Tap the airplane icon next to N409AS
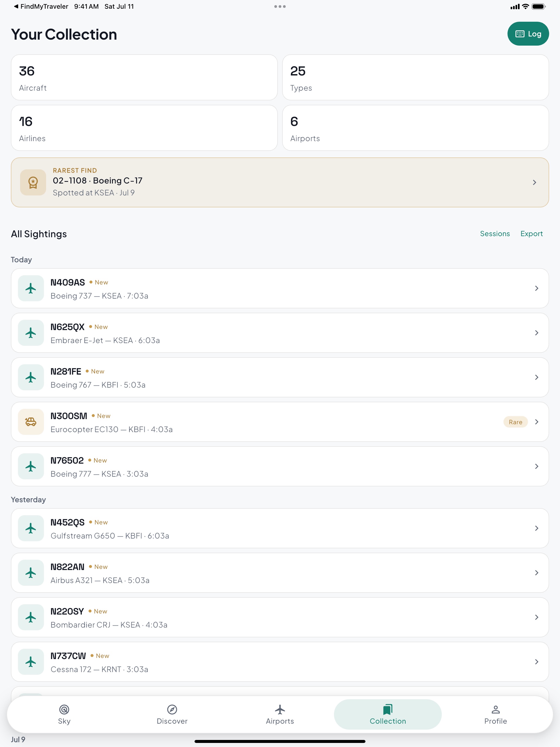Screen dimensions: 560x747 [31, 288]
